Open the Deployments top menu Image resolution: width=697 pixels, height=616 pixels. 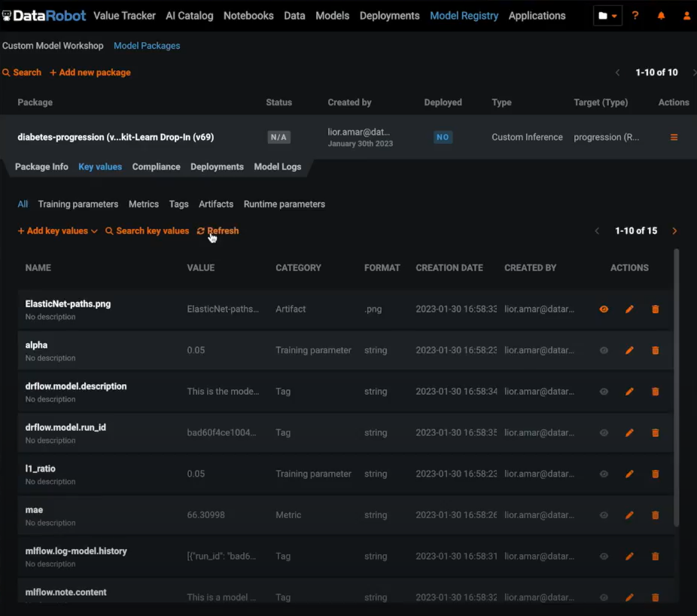tap(389, 16)
